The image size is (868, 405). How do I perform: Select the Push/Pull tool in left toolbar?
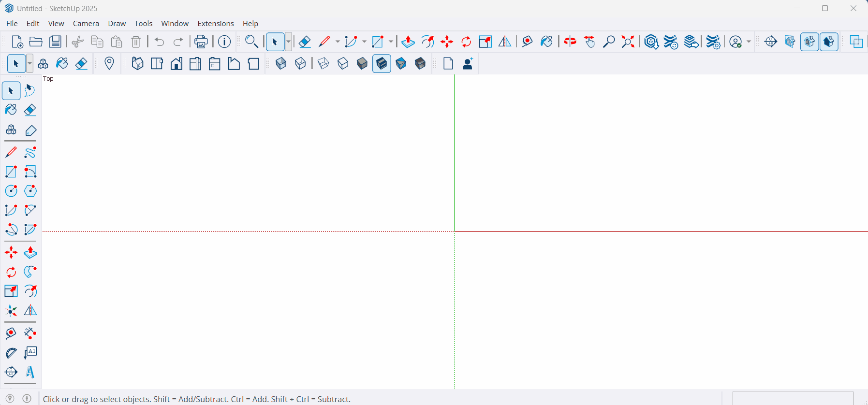point(30,252)
